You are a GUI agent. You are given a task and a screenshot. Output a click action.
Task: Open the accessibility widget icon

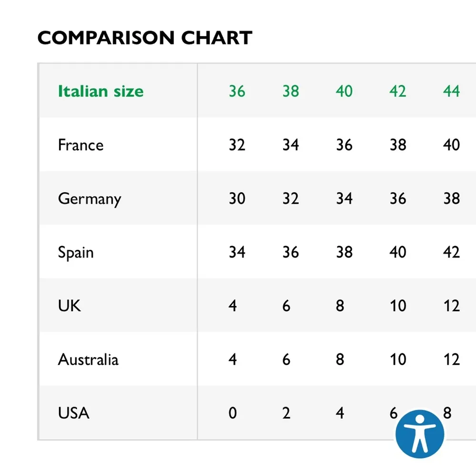[x=419, y=434]
